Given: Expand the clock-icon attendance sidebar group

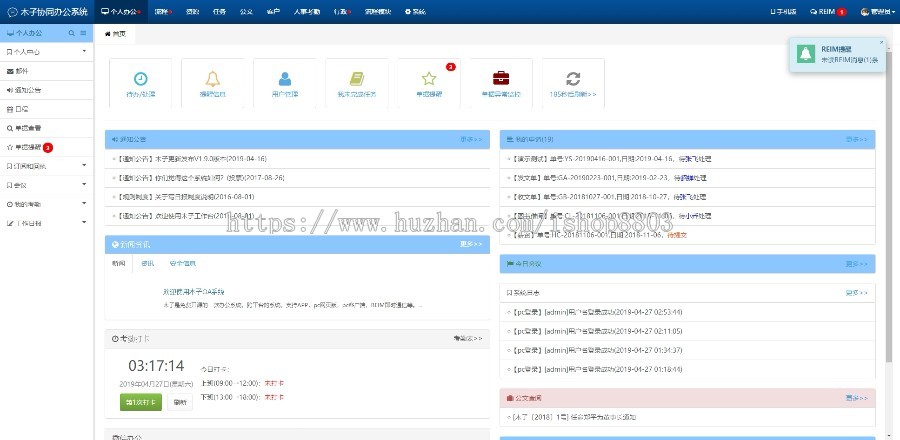Looking at the screenshot, I should [46, 204].
